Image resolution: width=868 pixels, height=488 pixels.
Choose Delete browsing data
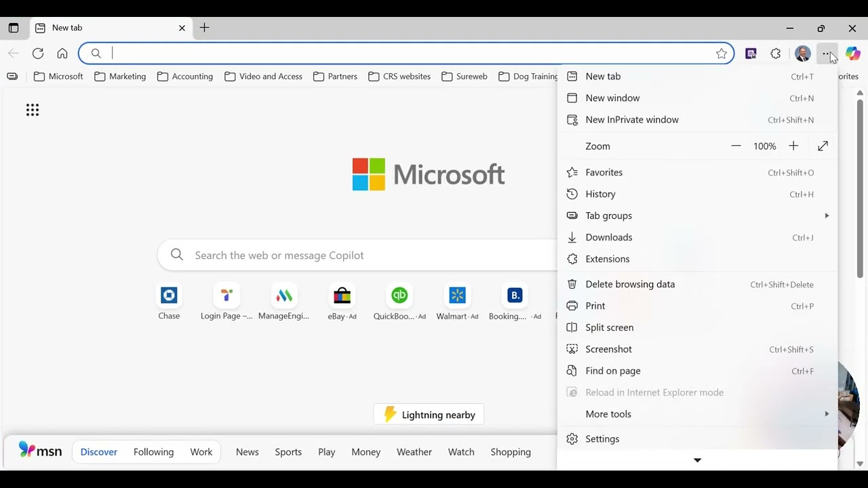697,285
